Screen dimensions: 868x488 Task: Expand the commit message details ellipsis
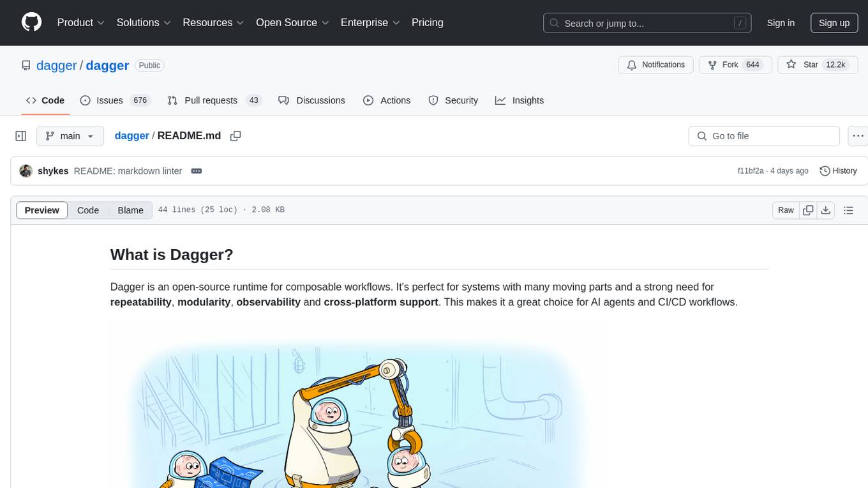197,171
